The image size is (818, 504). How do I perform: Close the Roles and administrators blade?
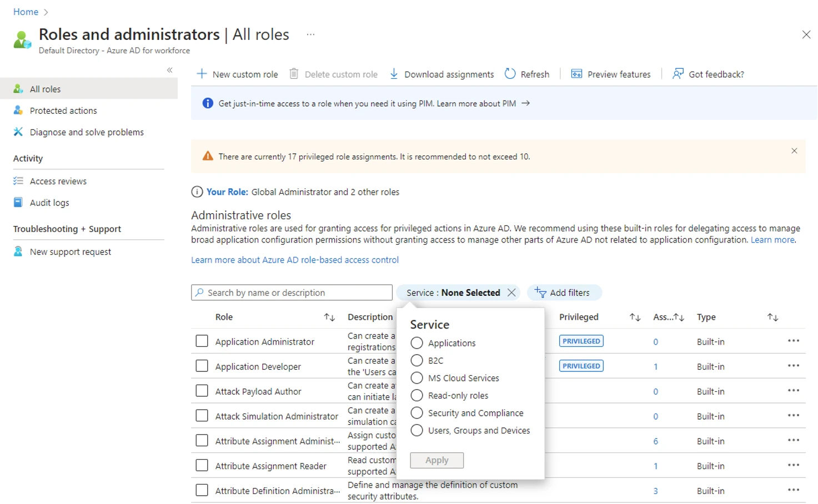806,34
